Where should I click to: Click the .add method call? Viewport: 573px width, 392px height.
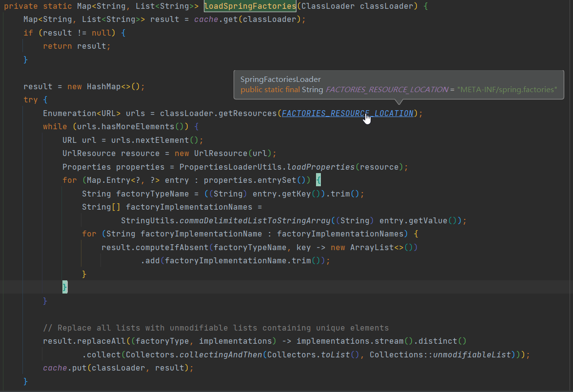(150, 261)
